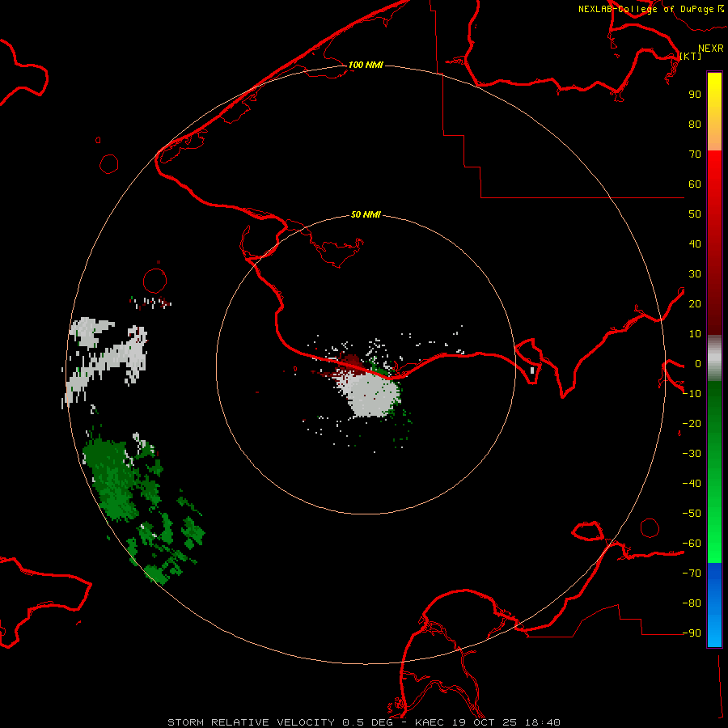Screen dimensions: 728x728
Task: Click the 60 value on velocity scale
Action: coord(695,184)
